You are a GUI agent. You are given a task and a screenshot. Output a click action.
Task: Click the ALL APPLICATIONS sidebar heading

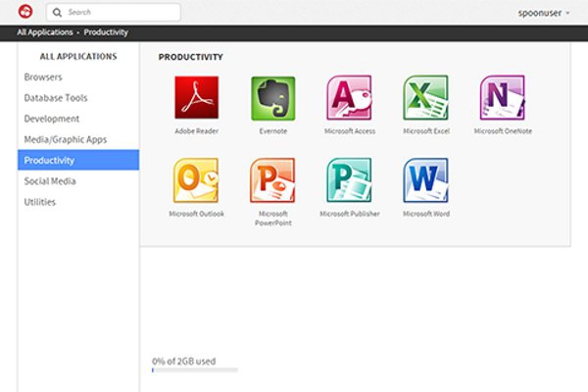(x=78, y=57)
